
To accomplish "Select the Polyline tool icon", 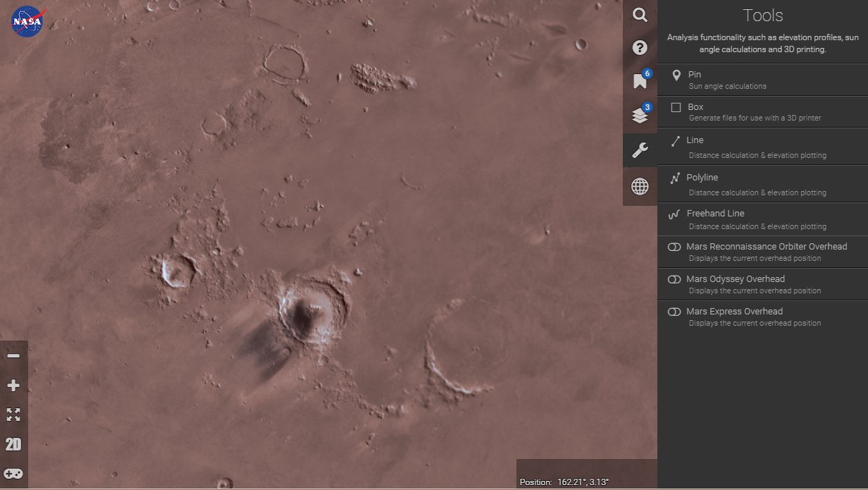I will tap(675, 178).
